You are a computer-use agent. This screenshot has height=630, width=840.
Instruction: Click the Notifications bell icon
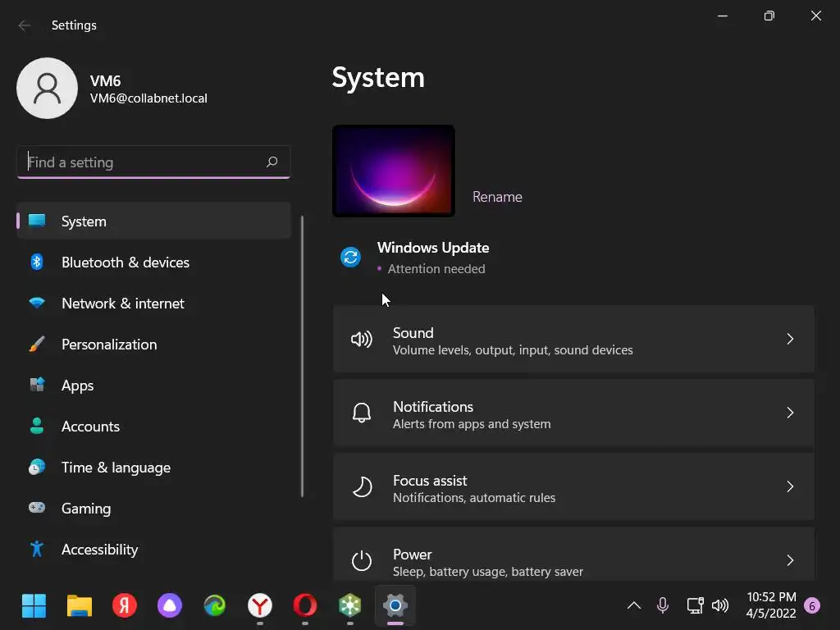(x=362, y=413)
